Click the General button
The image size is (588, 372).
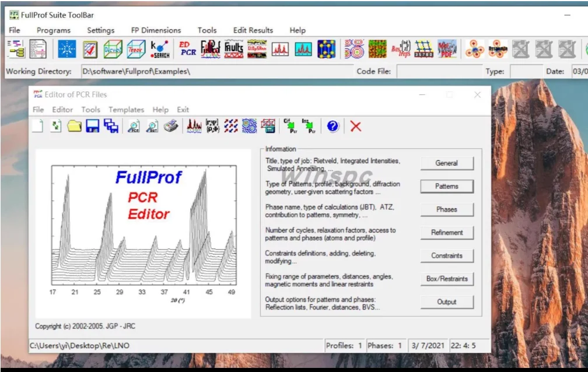click(447, 163)
